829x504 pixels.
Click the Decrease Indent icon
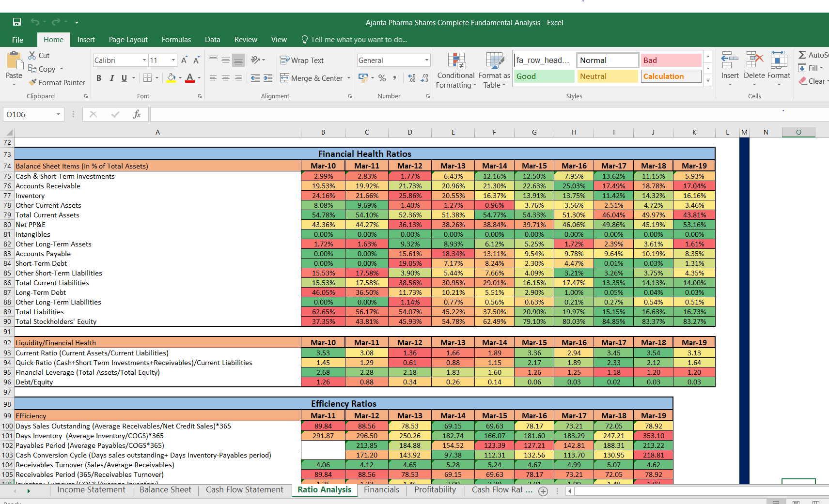[255, 78]
